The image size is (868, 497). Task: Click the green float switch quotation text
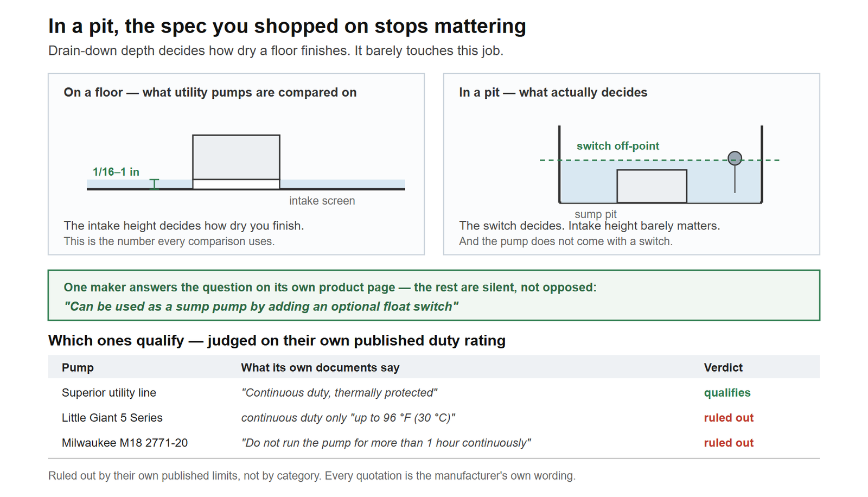pos(261,307)
